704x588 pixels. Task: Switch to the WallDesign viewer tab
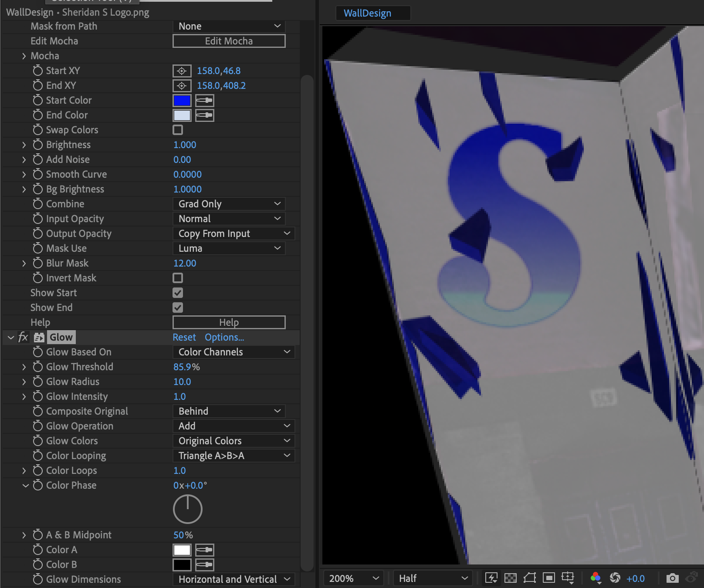click(373, 13)
